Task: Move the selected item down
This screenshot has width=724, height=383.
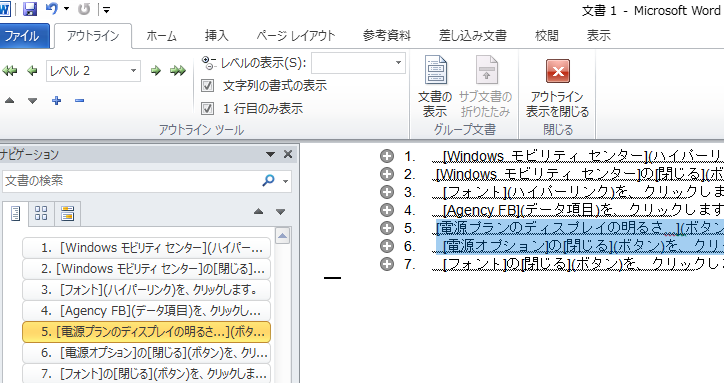Action: 32,100
